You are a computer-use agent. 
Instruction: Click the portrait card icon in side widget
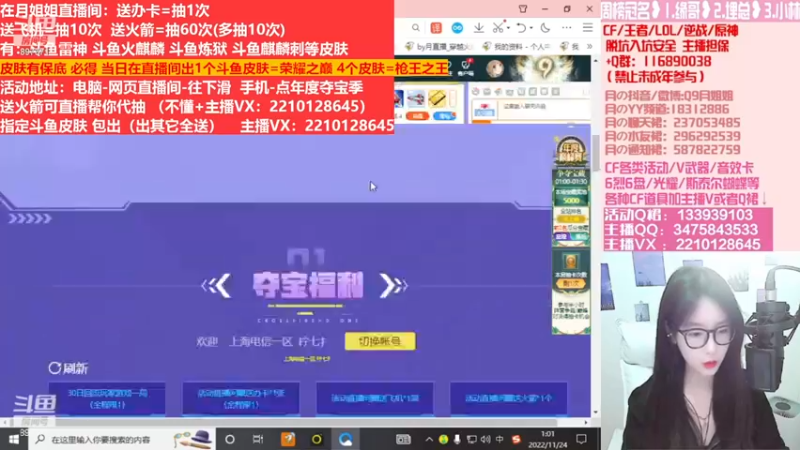[x=570, y=261]
